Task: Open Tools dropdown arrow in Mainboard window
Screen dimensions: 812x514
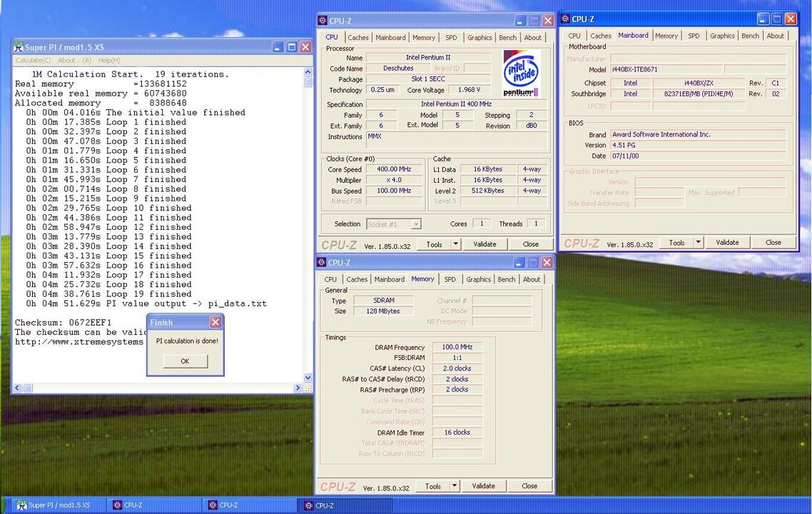Action: click(698, 243)
